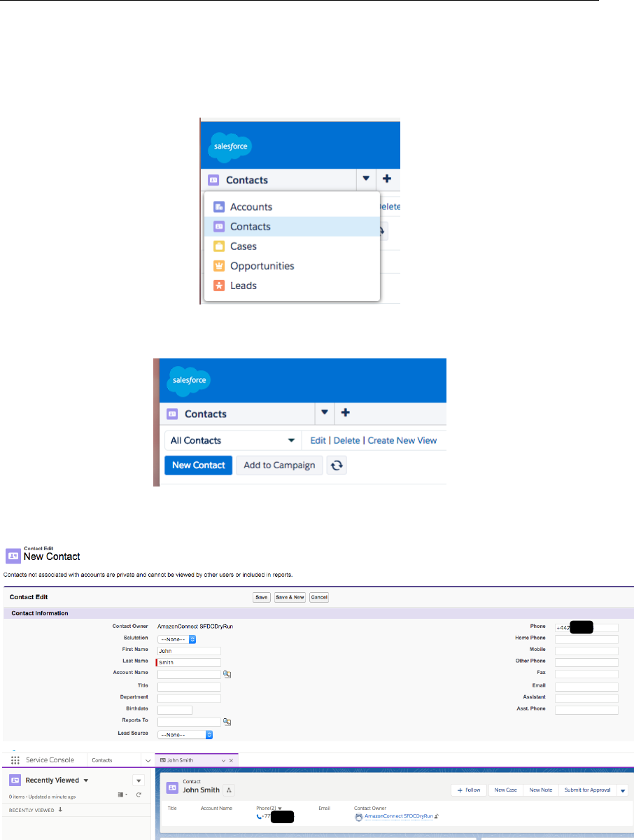Choose the highlighted Contacts menu entry
Screen dimensions: 634x840
pyautogui.click(x=292, y=227)
